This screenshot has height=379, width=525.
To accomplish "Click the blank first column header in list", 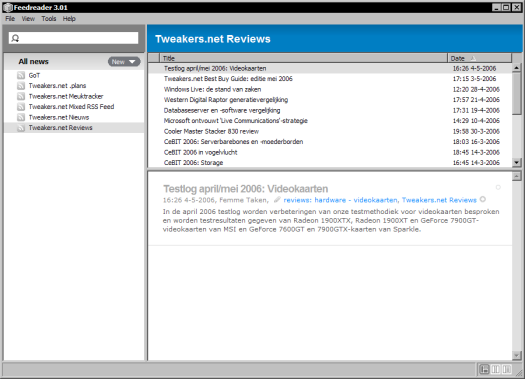I will coord(154,58).
